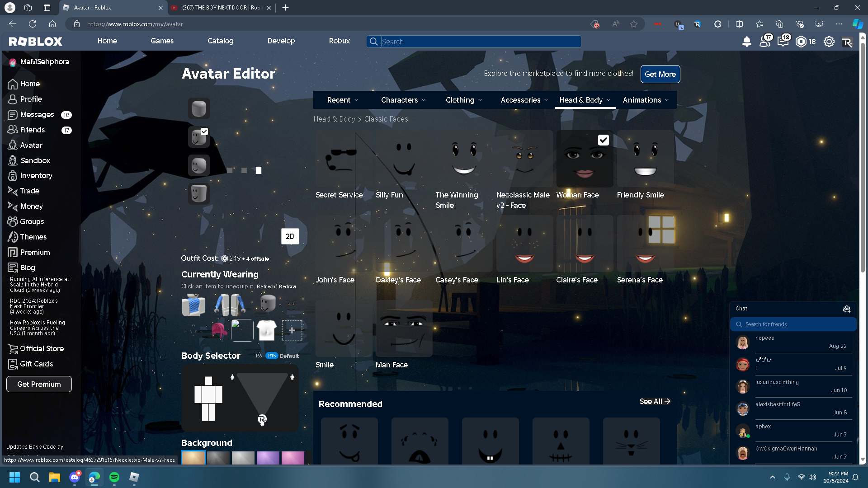Switch body type to R6

tap(259, 356)
